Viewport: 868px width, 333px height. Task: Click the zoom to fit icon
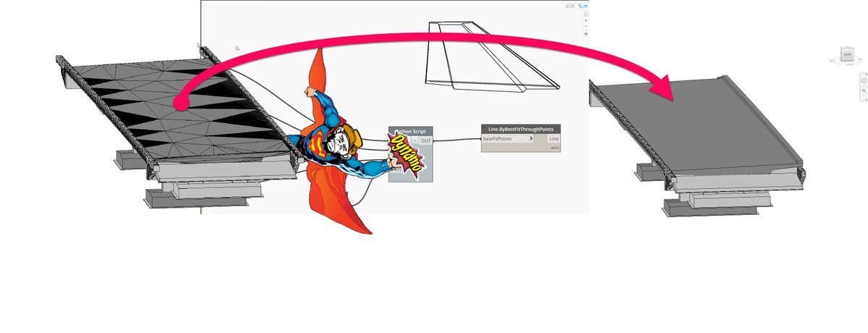586,14
